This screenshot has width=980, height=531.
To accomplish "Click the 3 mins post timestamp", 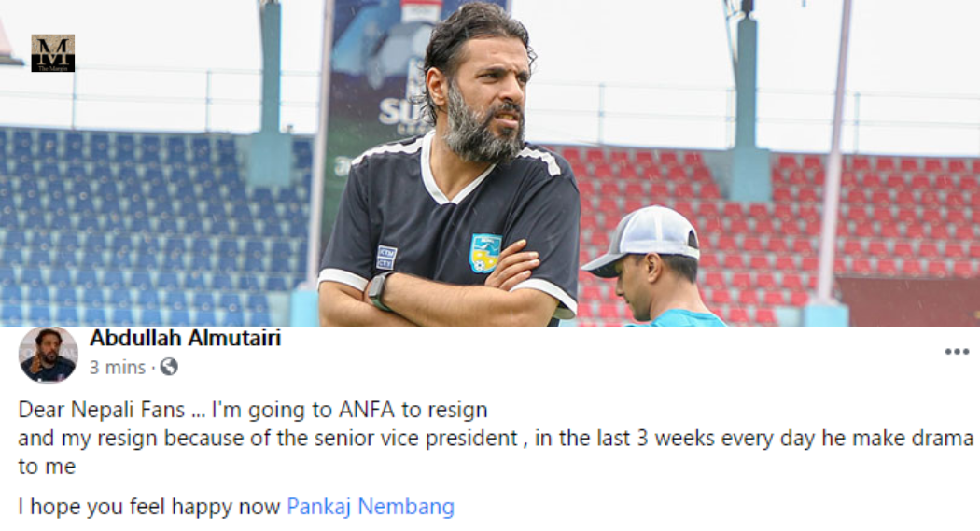I will (x=118, y=368).
